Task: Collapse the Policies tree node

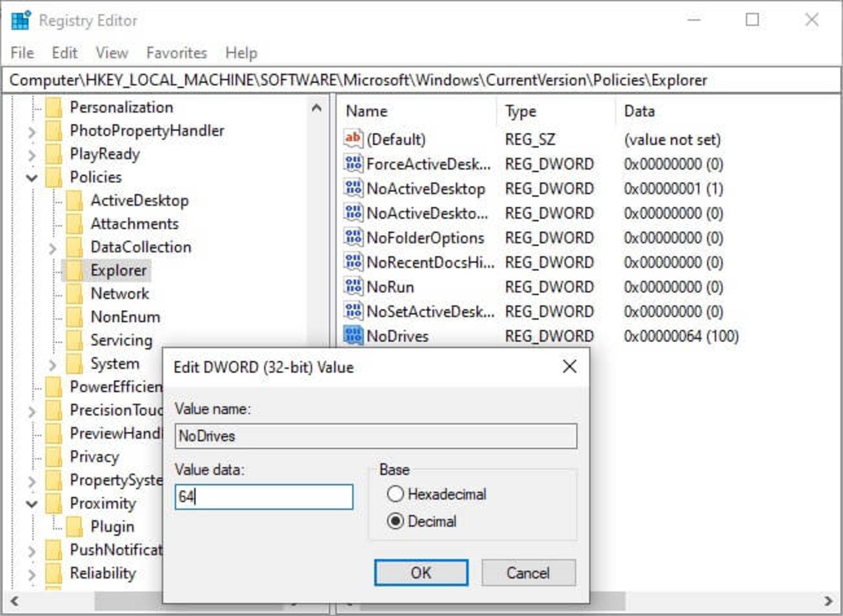Action: [x=32, y=178]
